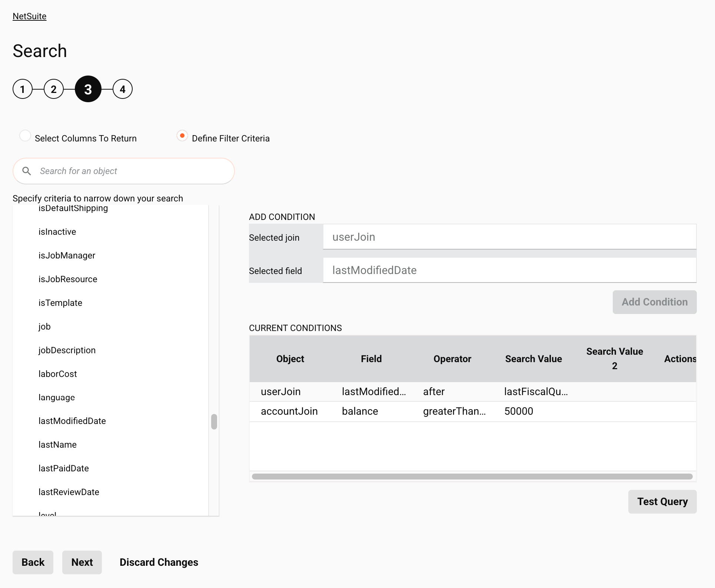The width and height of the screenshot is (715, 588).
Task: Click the conditions table horizontal scrollbar
Action: coord(472,477)
